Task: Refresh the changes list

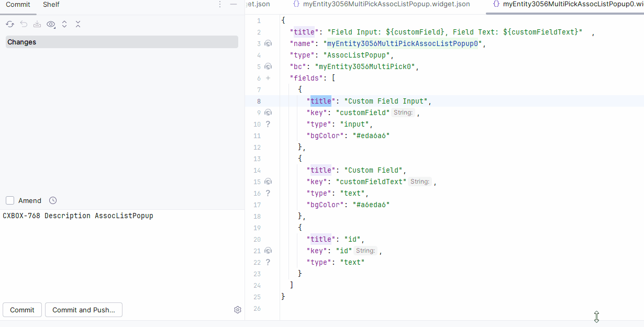Action: [10, 24]
